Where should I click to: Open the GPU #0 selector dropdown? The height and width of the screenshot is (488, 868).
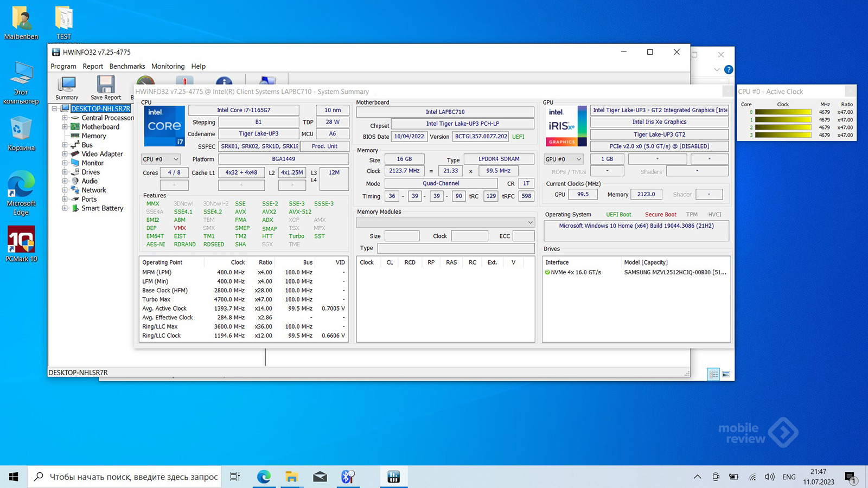(x=564, y=159)
